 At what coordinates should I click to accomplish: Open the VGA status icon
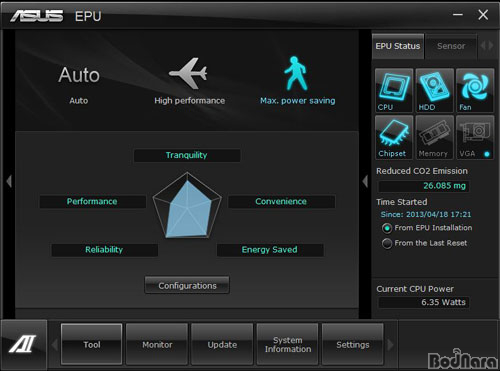475,137
